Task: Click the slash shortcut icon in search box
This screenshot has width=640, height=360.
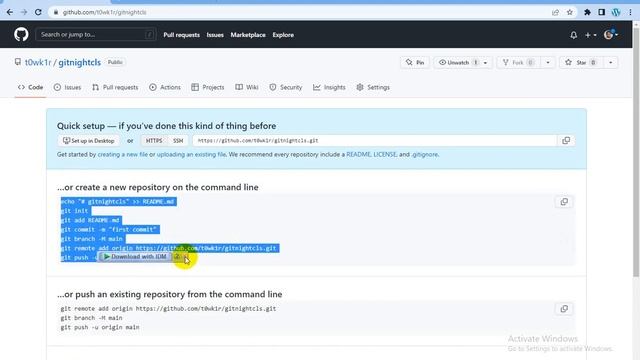Action: (149, 35)
